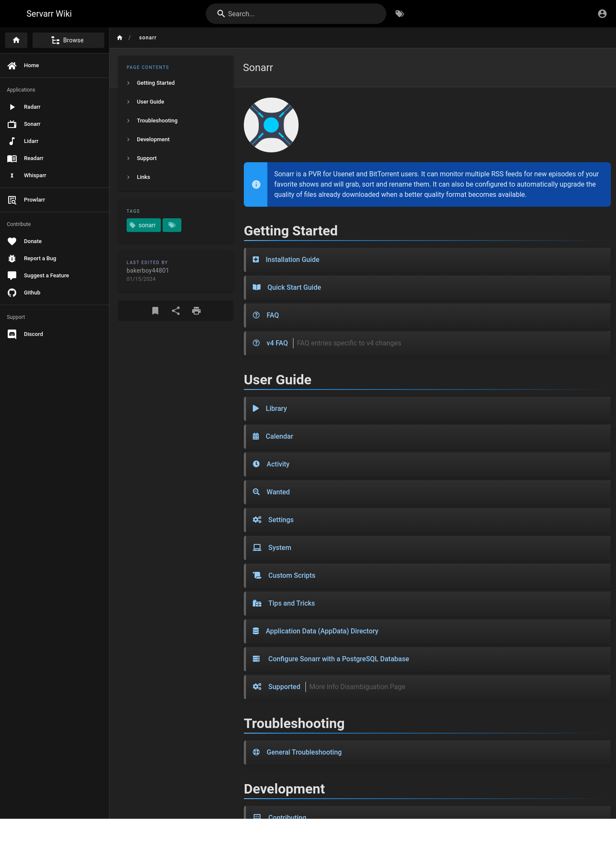Click the Sonarr logo image
The image size is (616, 856).
271,125
